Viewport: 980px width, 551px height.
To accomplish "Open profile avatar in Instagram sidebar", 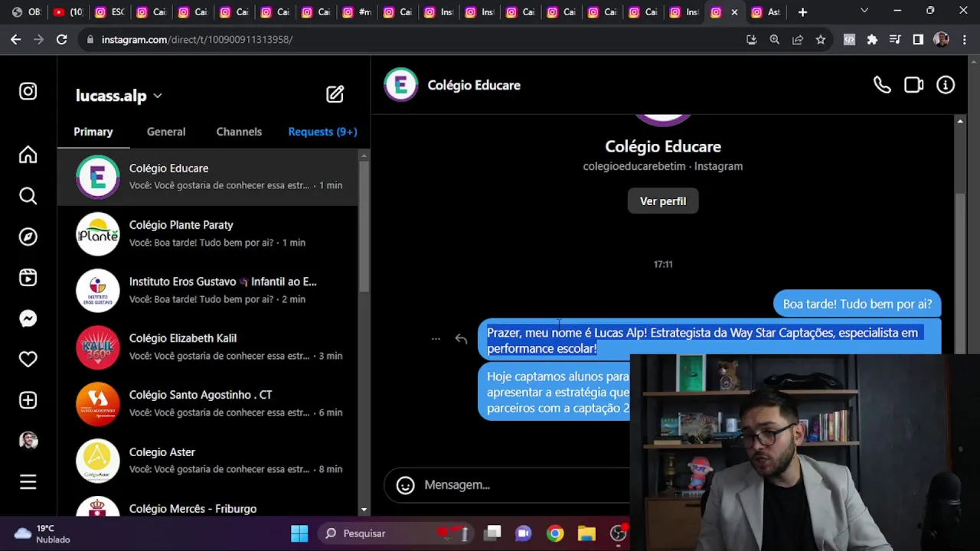I will click(x=28, y=441).
